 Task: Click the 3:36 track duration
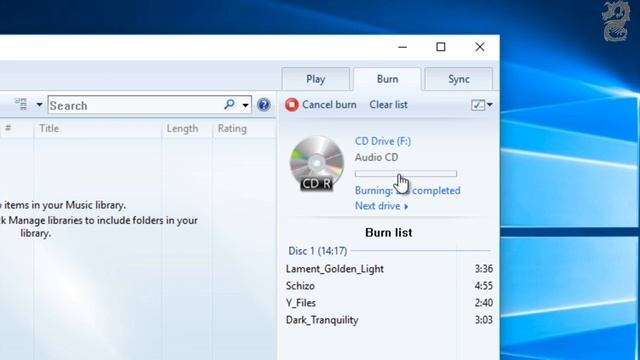click(x=484, y=269)
